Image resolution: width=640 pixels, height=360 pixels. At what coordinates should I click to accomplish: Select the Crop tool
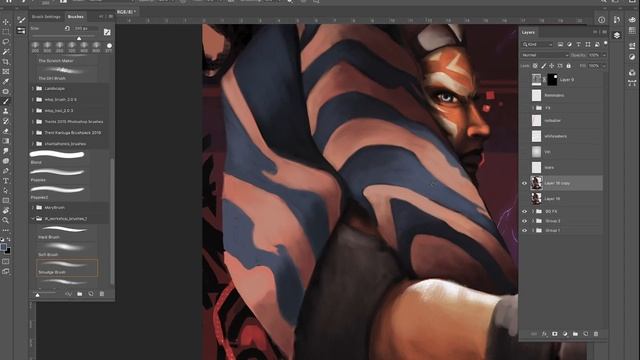click(6, 62)
